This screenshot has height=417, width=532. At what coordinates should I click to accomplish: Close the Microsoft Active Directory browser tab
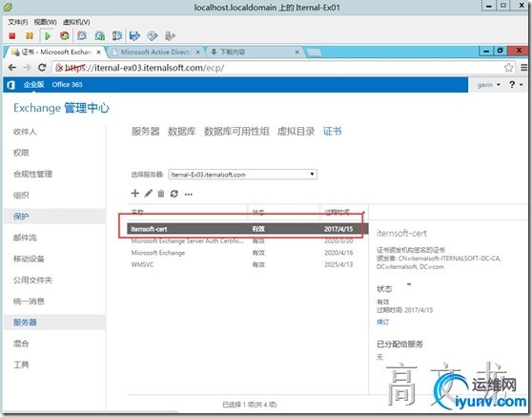coord(197,52)
